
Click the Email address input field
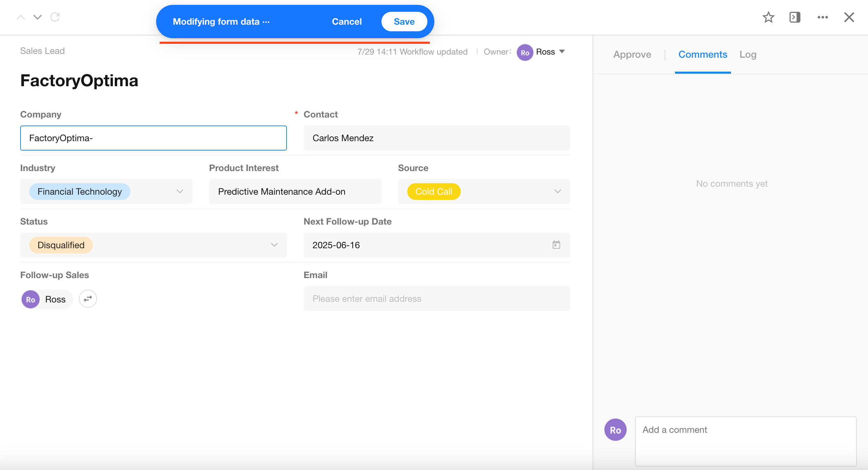tap(436, 298)
